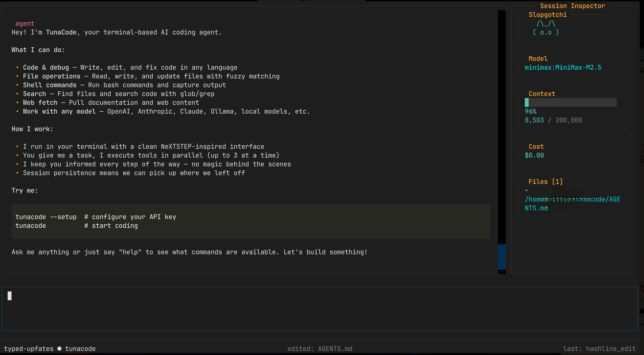Click the status dot before tunacode
The width and height of the screenshot is (644, 355).
[x=59, y=348]
